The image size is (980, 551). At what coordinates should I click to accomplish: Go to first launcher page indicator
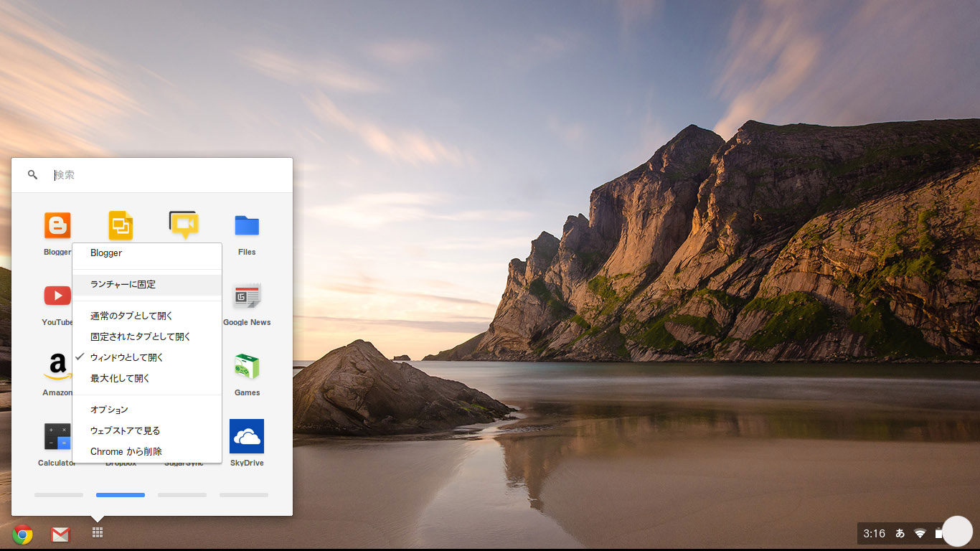point(59,495)
